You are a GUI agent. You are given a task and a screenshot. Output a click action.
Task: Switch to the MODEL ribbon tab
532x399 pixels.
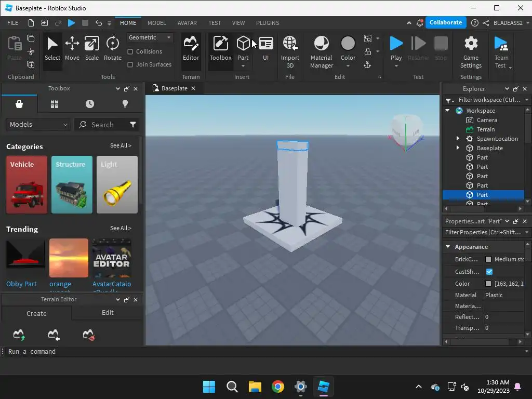[156, 23]
